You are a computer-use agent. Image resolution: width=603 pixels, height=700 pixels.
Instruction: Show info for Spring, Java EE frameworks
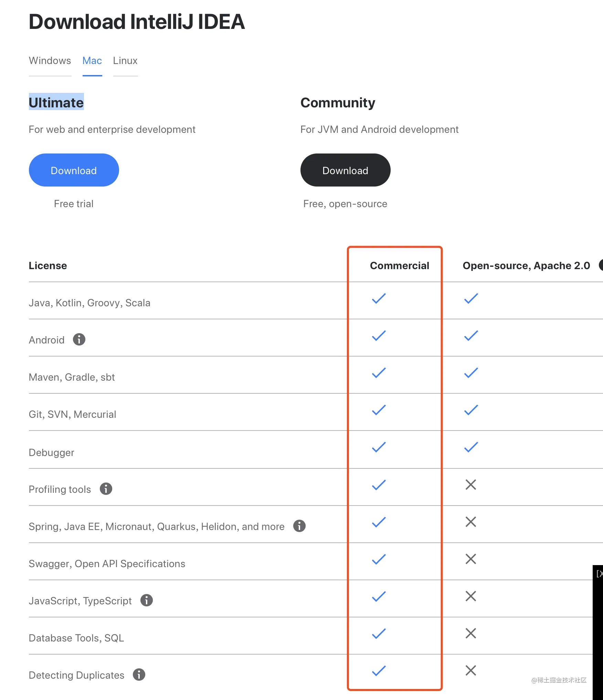tap(299, 526)
